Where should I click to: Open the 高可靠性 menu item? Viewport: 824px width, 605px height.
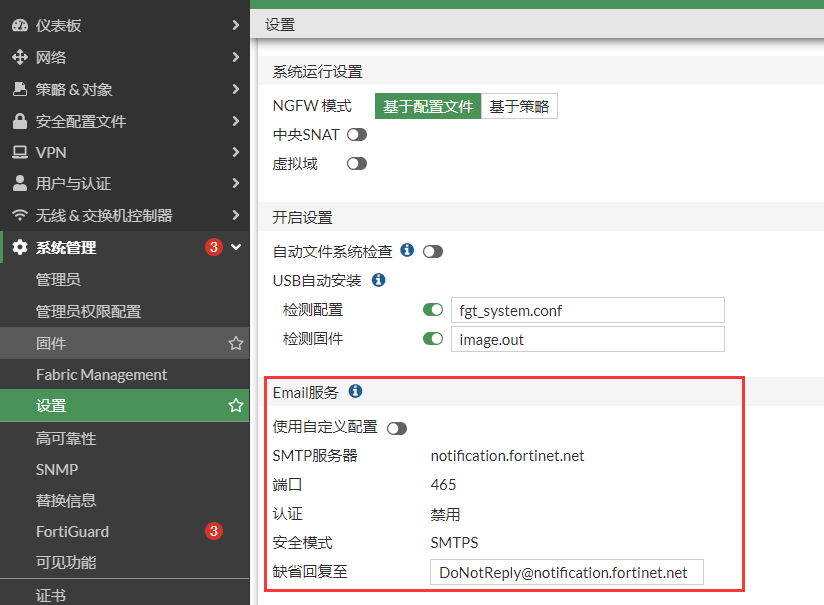pyautogui.click(x=66, y=438)
